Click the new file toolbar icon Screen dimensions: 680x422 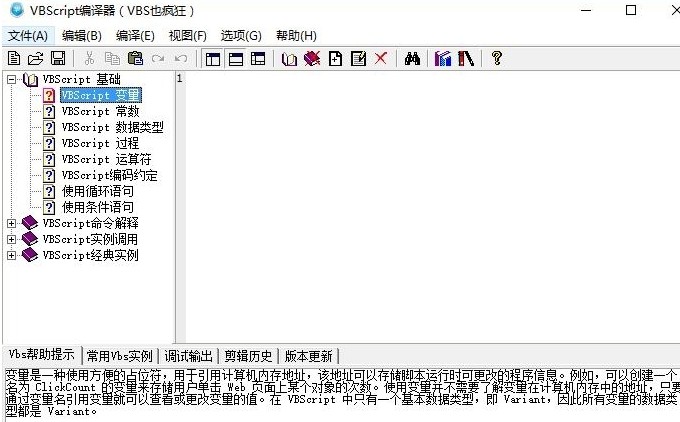coord(14,59)
